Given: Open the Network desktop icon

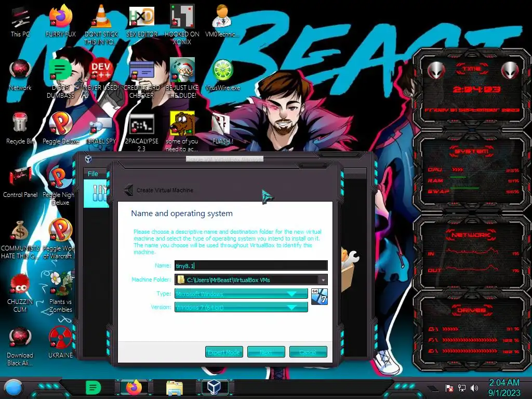Looking at the screenshot, I should [x=20, y=75].
